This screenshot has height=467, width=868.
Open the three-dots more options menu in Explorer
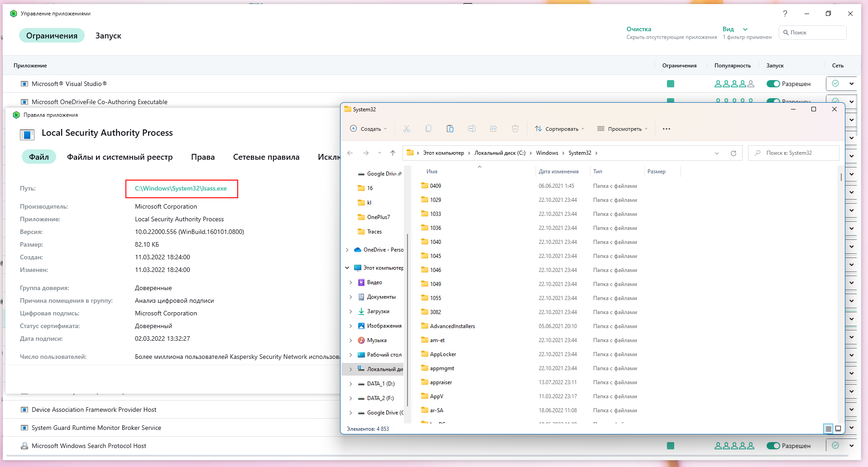click(667, 129)
